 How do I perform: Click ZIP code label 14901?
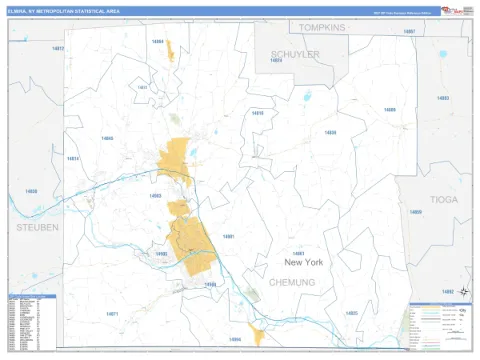coord(228,237)
